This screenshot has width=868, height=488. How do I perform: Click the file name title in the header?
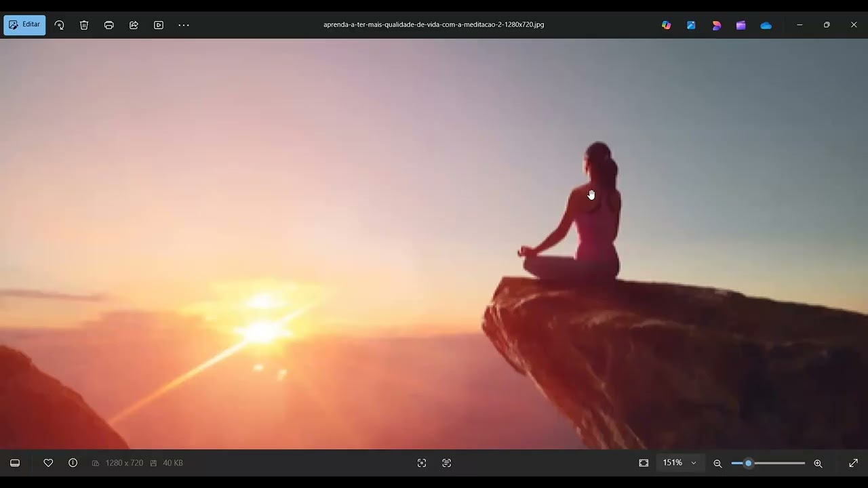point(433,24)
